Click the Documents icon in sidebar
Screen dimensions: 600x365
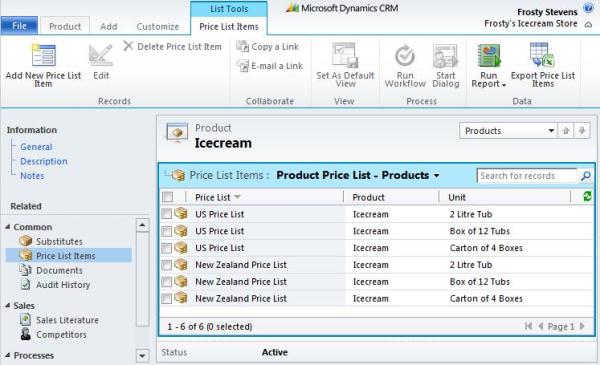pos(26,270)
